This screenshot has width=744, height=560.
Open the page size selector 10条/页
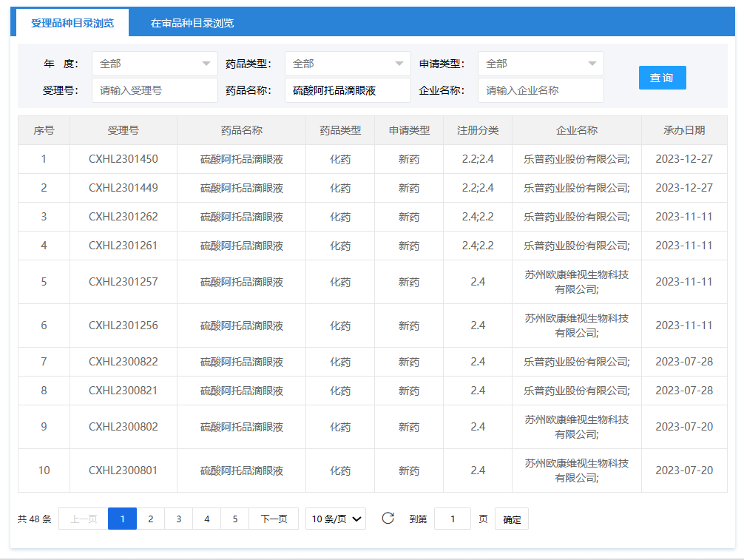coord(335,519)
